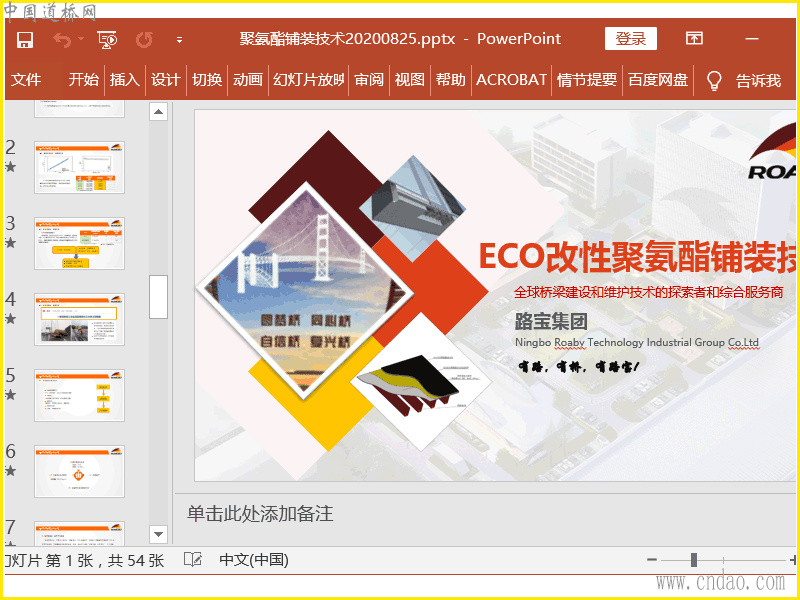This screenshot has width=800, height=600.
Task: Click the thumbnail pane scrollbar handle
Action: pos(159,297)
